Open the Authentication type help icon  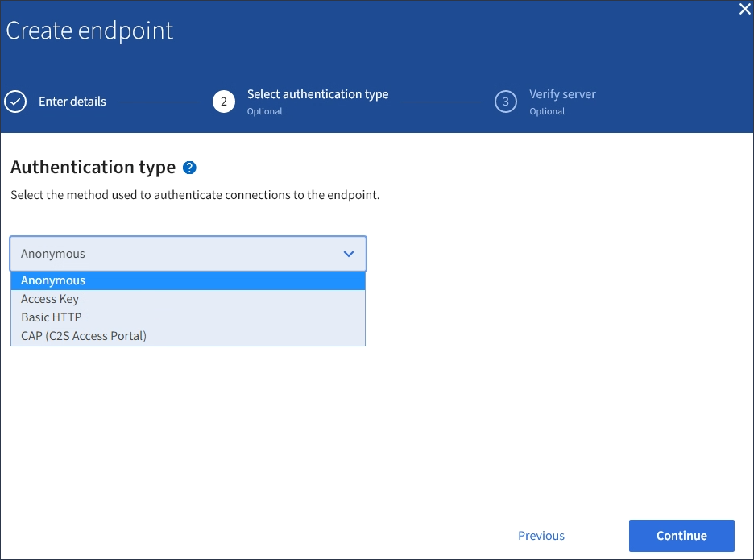[x=189, y=168]
